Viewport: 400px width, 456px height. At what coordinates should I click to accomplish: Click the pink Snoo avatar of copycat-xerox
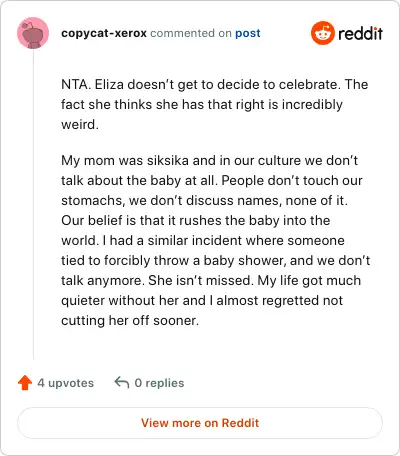[33, 33]
